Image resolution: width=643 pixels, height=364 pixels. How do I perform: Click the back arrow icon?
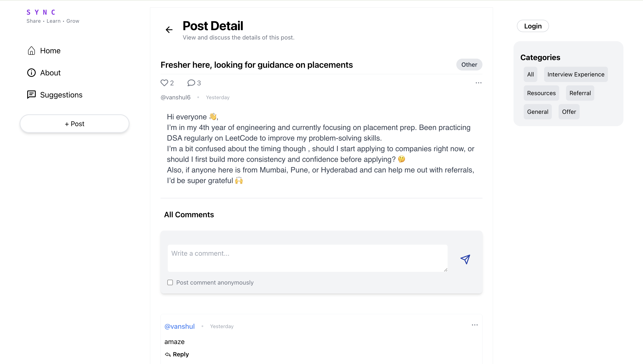(x=169, y=30)
